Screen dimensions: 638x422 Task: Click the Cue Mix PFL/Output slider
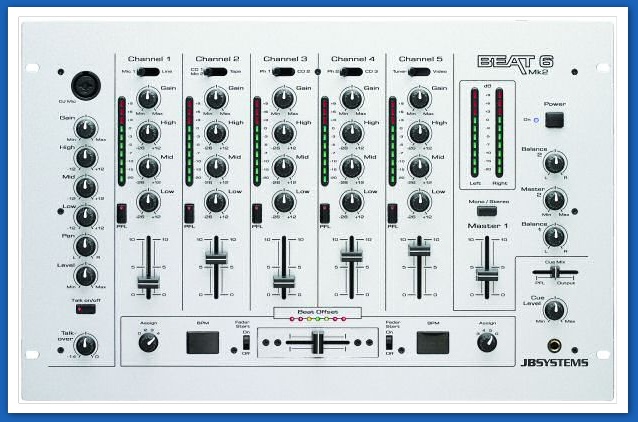click(x=555, y=272)
